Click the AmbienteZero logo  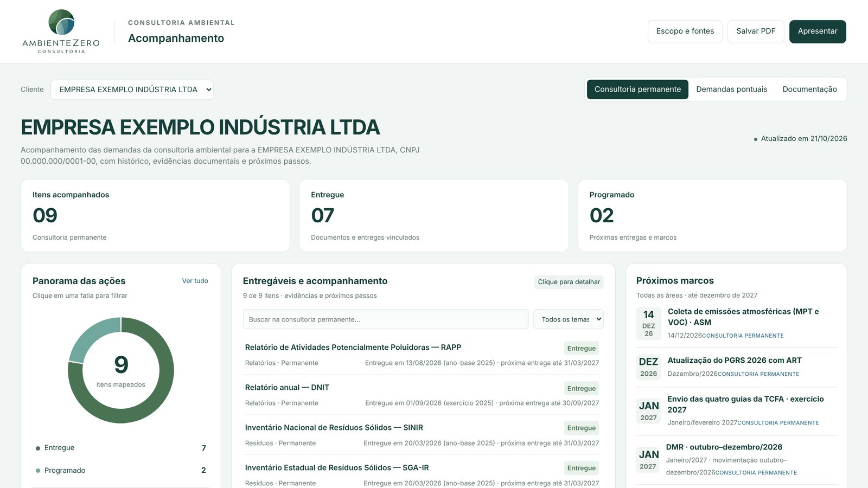61,31
